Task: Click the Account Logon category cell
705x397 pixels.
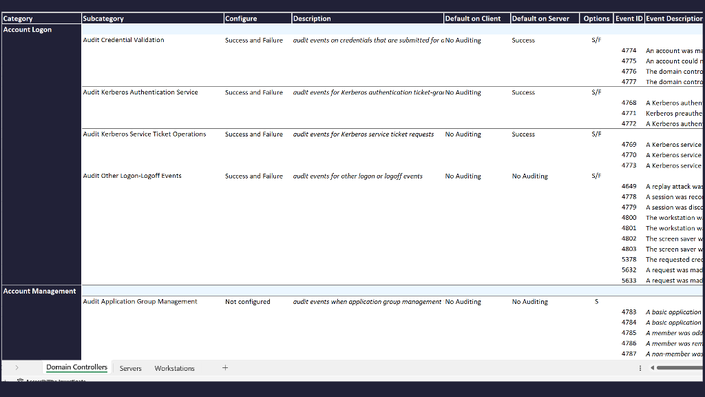Action: [x=41, y=30]
